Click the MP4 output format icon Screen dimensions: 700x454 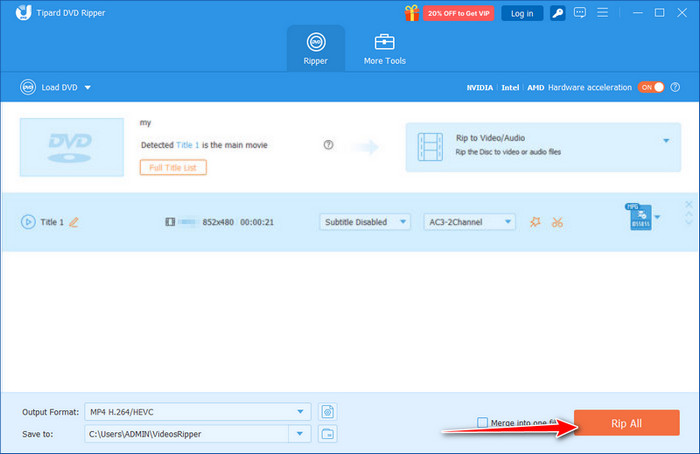[x=634, y=216]
